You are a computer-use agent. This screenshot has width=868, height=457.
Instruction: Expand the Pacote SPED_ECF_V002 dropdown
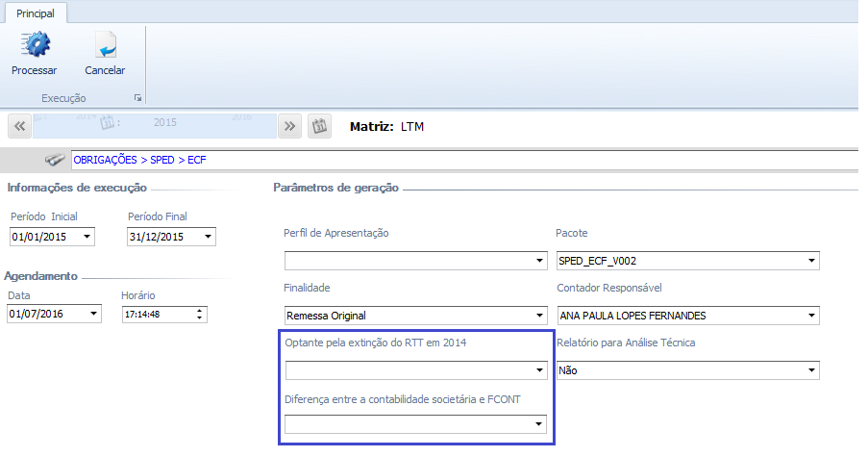(x=811, y=261)
